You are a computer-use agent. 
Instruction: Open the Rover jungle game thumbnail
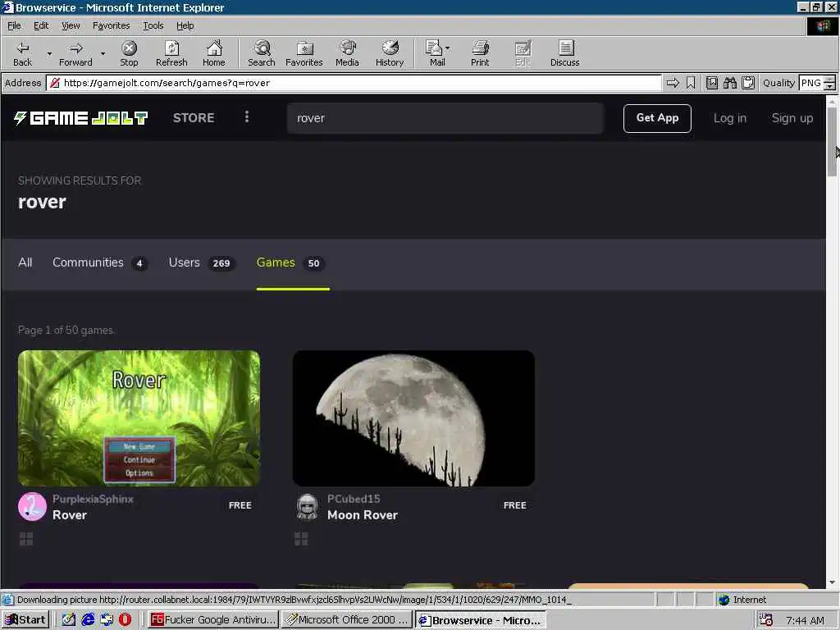tap(139, 418)
